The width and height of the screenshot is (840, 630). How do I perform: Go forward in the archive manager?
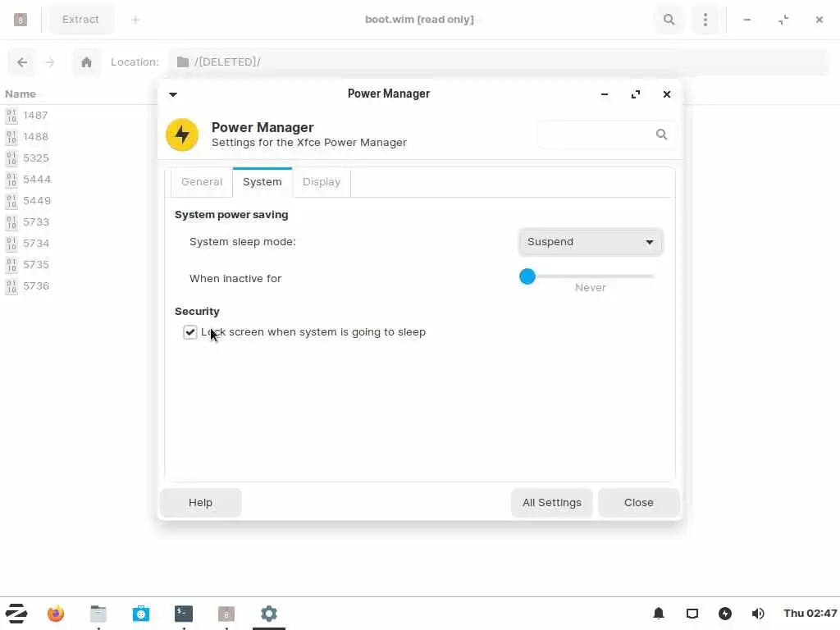[x=50, y=62]
